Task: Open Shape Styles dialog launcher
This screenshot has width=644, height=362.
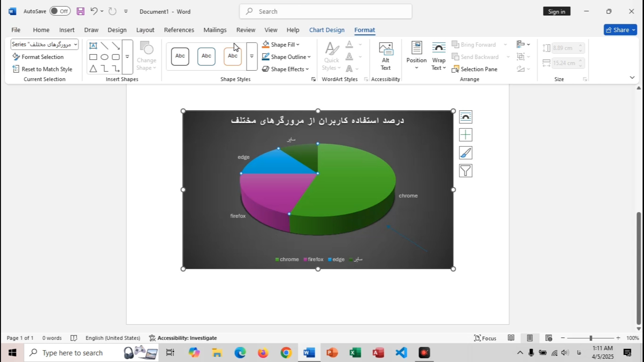Action: [313, 79]
